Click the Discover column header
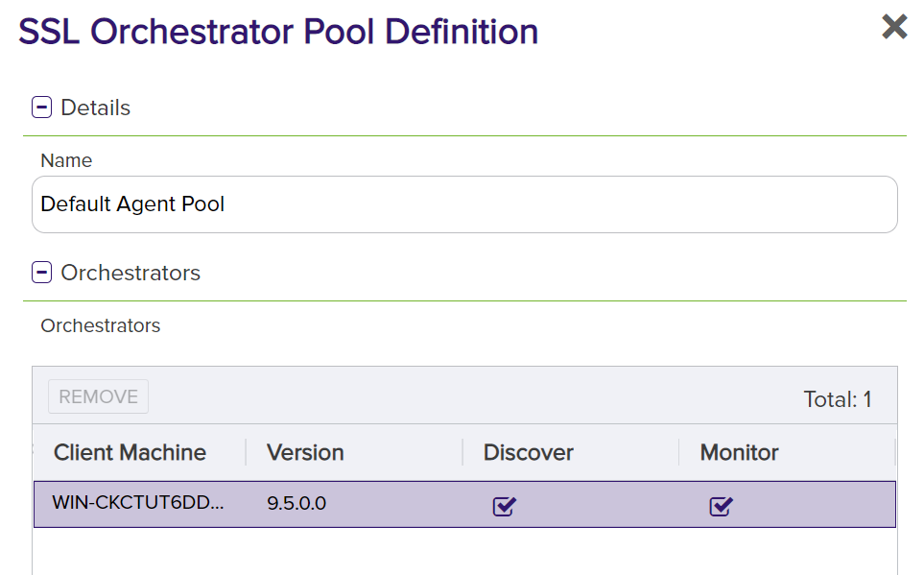 [x=528, y=452]
